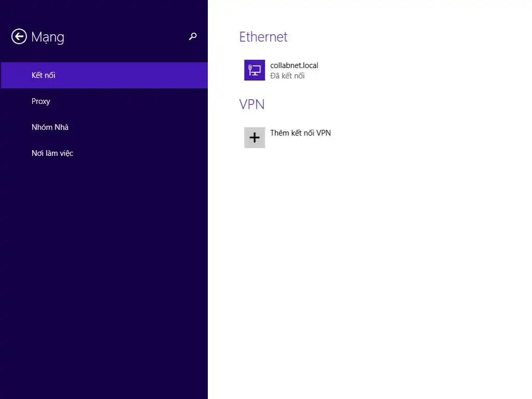532x399 pixels.
Task: Click the Ethernet section heading
Action: tap(263, 37)
